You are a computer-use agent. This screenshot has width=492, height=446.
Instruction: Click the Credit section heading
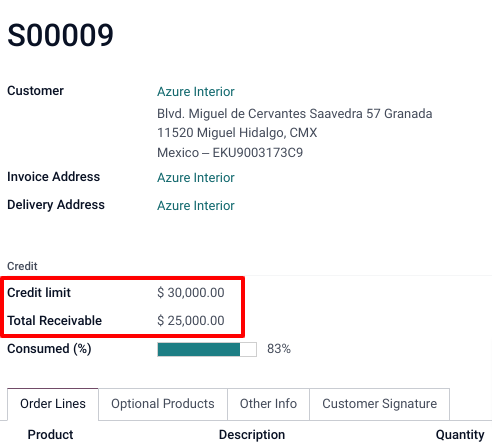coord(22,266)
